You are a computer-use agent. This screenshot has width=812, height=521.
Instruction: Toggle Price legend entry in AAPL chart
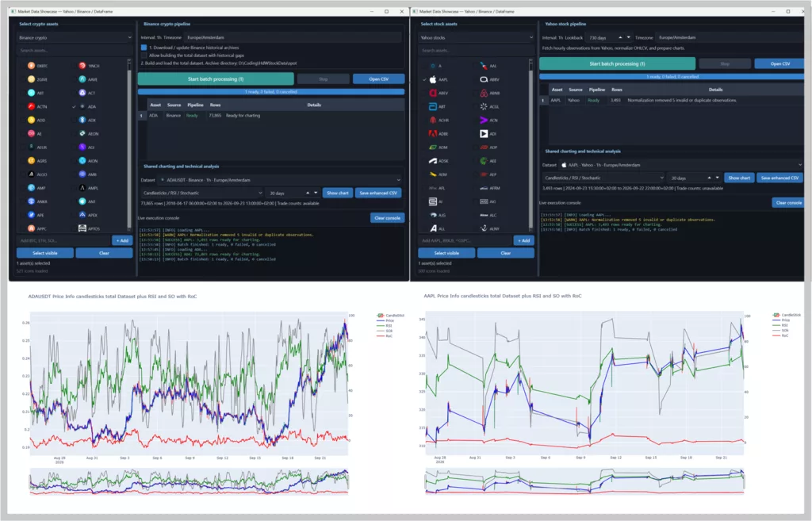point(781,320)
